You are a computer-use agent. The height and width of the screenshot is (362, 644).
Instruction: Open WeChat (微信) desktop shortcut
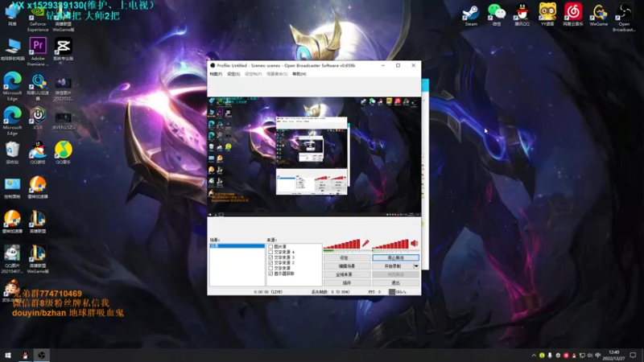tap(497, 14)
